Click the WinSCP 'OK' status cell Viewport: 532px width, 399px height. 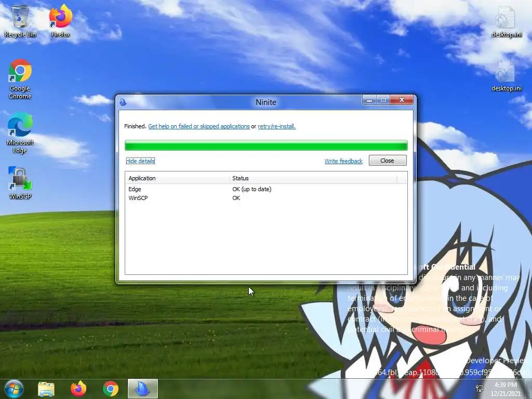pyautogui.click(x=236, y=198)
